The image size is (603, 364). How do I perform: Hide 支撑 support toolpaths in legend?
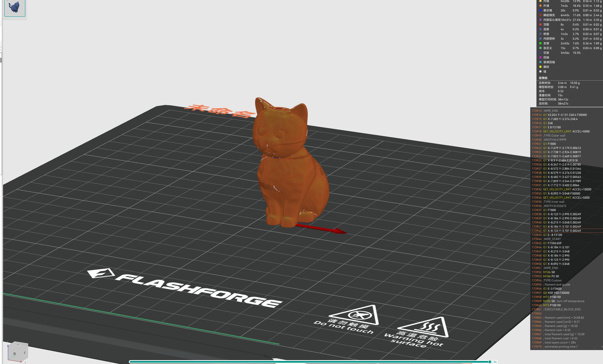point(546,43)
